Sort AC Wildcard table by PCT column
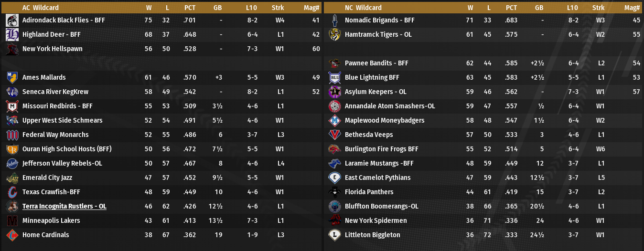Image resolution: width=644 pixels, height=251 pixels. click(190, 8)
